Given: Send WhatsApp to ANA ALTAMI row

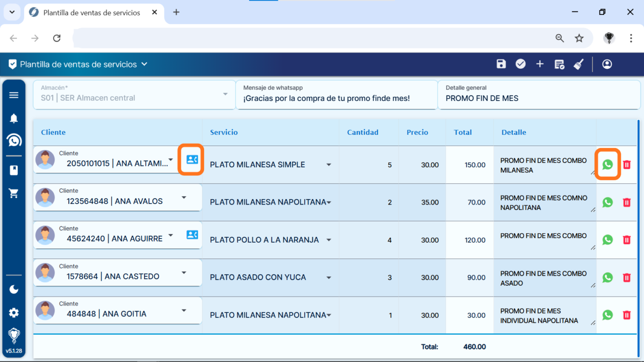Looking at the screenshot, I should pyautogui.click(x=607, y=164).
